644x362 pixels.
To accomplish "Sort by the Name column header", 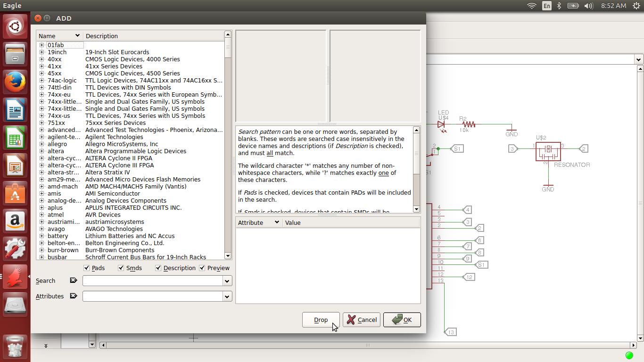I will point(59,36).
